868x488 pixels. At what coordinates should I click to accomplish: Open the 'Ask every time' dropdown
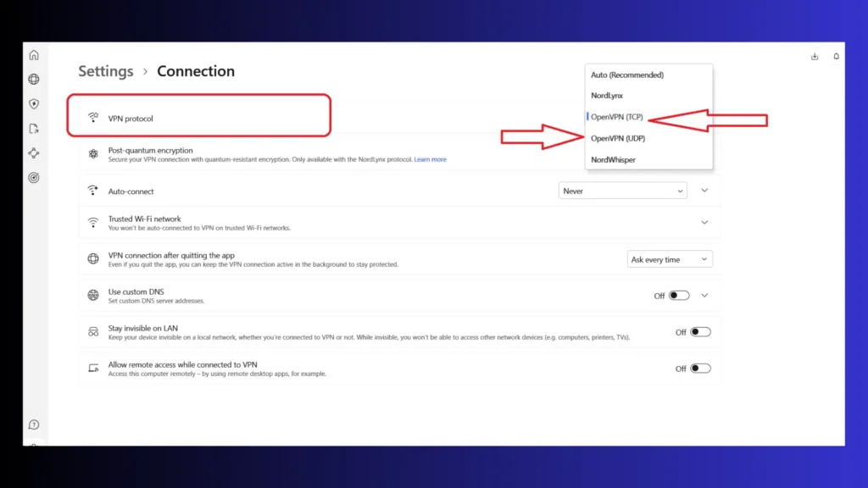(670, 259)
